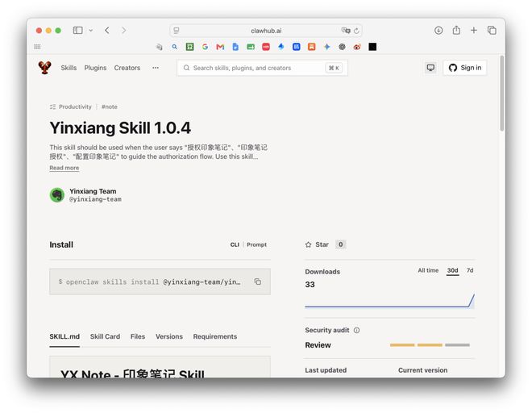Show the tab overview
Viewport: 532px width, 413px height.
(492, 31)
